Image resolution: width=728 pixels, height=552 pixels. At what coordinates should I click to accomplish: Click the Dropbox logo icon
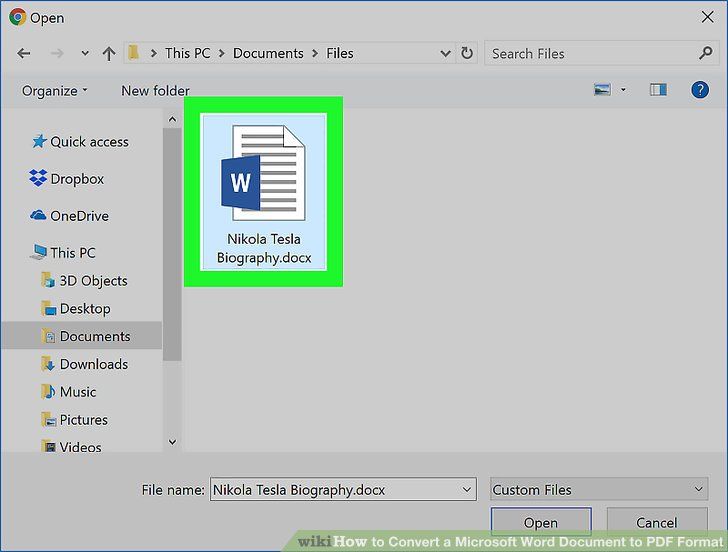tap(38, 178)
